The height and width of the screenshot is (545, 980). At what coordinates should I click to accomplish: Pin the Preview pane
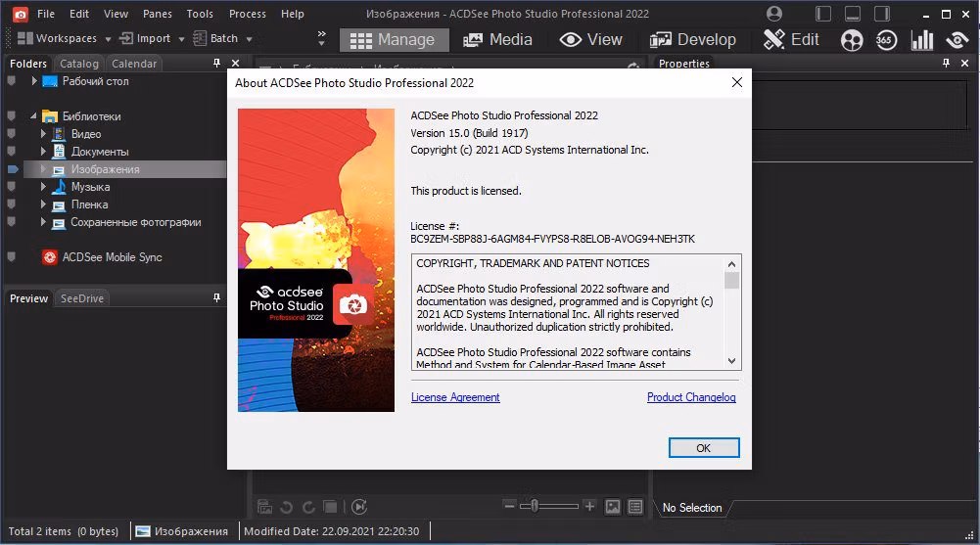coord(217,297)
